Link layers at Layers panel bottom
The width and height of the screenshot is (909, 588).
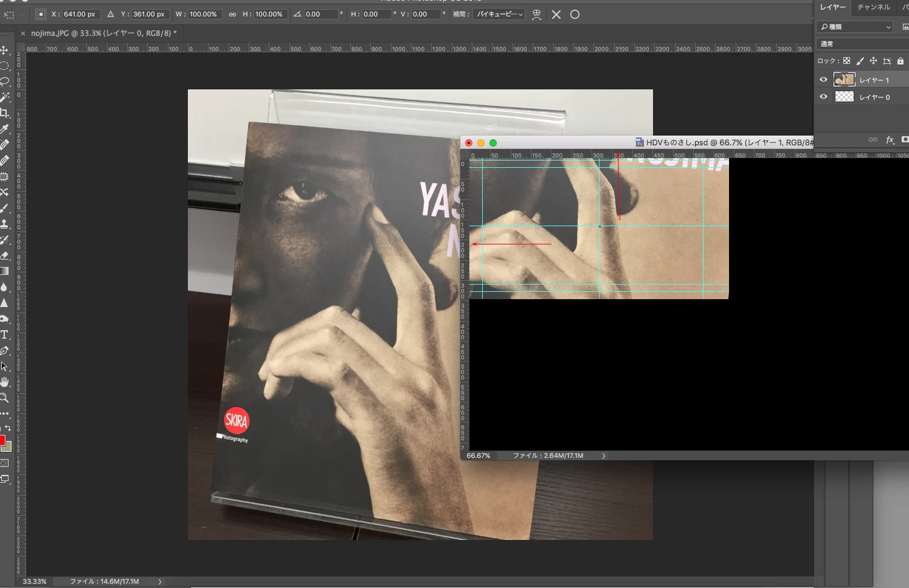click(873, 140)
